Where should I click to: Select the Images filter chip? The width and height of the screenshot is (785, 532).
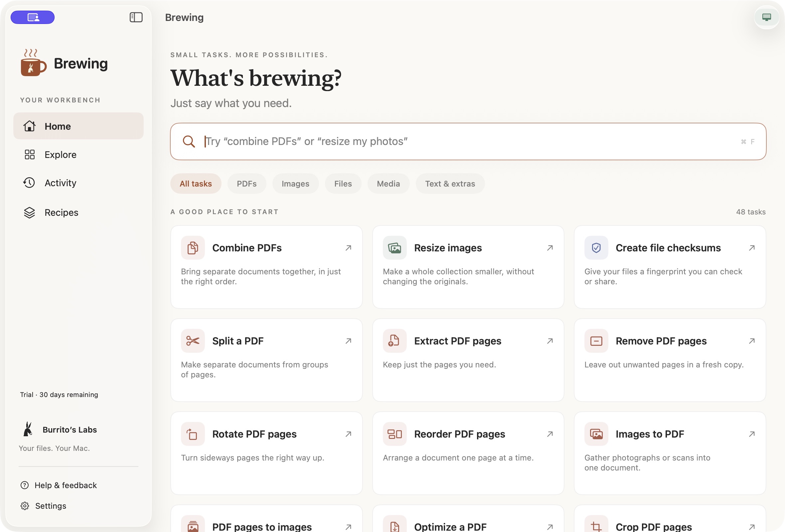(295, 184)
